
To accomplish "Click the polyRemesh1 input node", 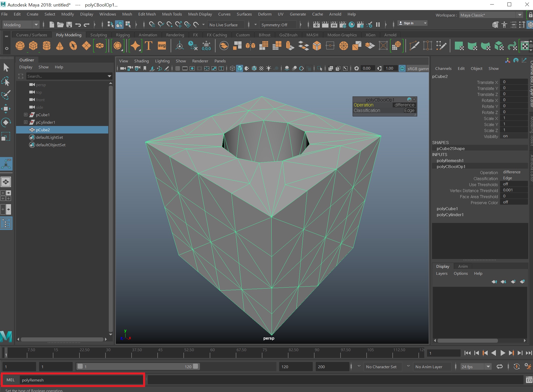I will (450, 161).
